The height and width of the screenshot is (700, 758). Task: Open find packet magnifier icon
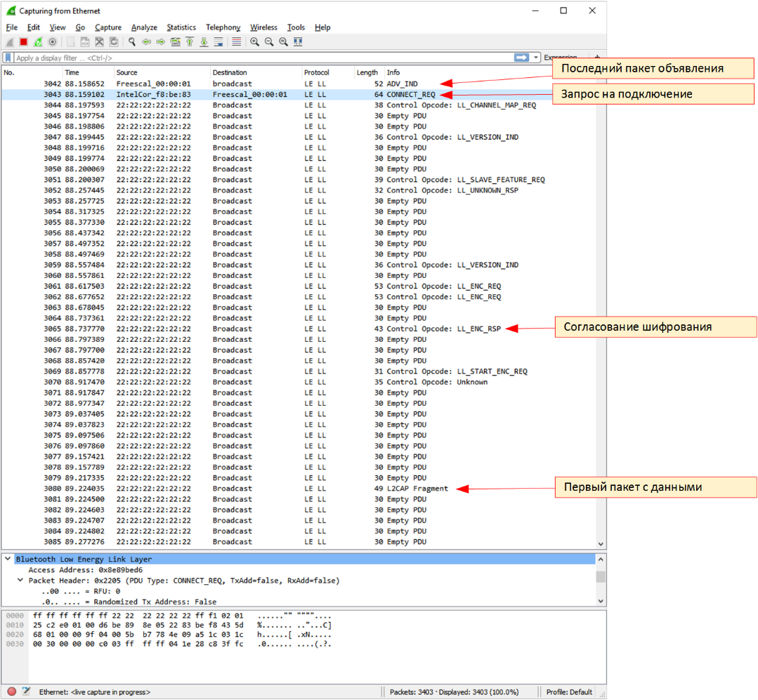(x=131, y=42)
